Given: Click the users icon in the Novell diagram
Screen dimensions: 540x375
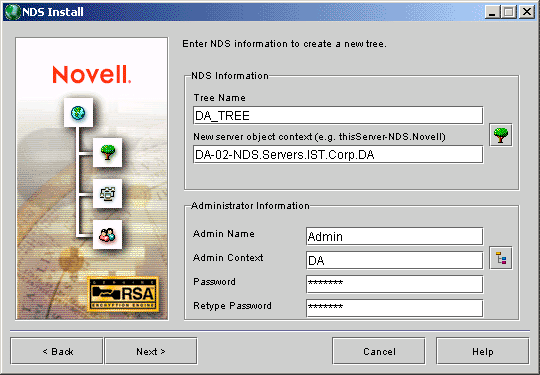Looking at the screenshot, I should pos(107,234).
